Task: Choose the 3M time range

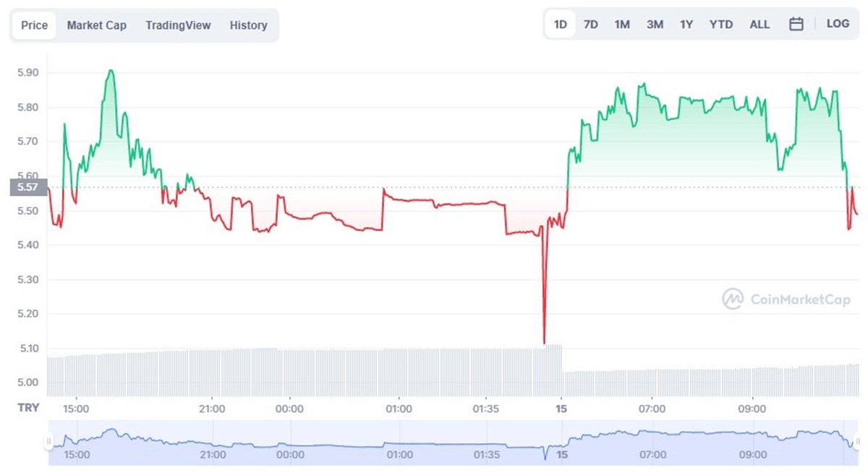Action: (655, 25)
